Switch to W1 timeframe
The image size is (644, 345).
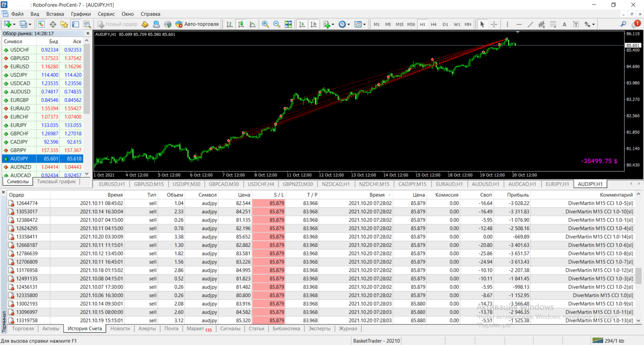point(456,24)
